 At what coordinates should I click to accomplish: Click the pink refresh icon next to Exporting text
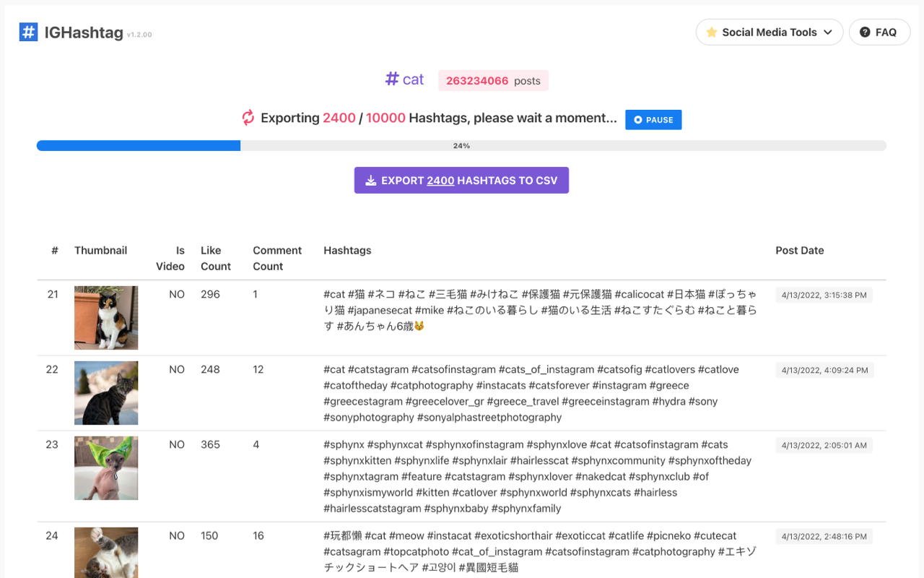click(x=247, y=117)
